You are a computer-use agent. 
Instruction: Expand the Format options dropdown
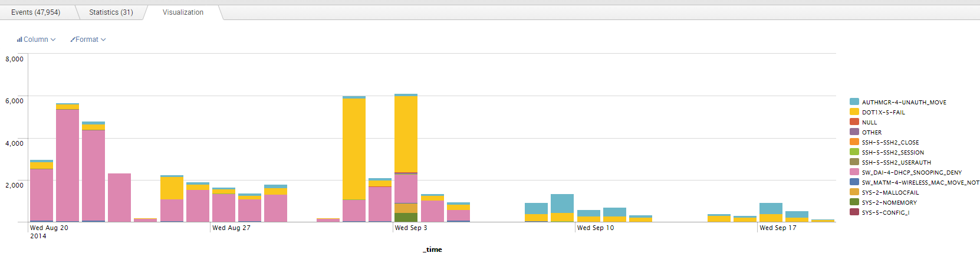[88, 40]
